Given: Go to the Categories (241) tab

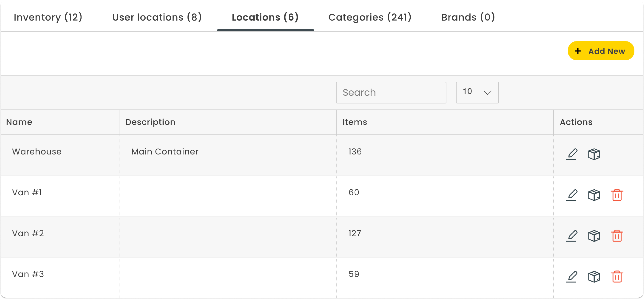Looking at the screenshot, I should (370, 17).
